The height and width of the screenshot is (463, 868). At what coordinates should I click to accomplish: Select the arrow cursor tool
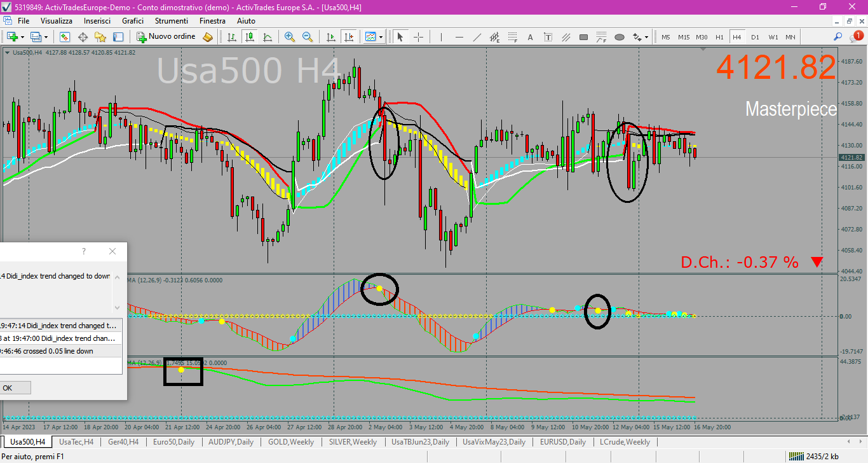(x=400, y=37)
